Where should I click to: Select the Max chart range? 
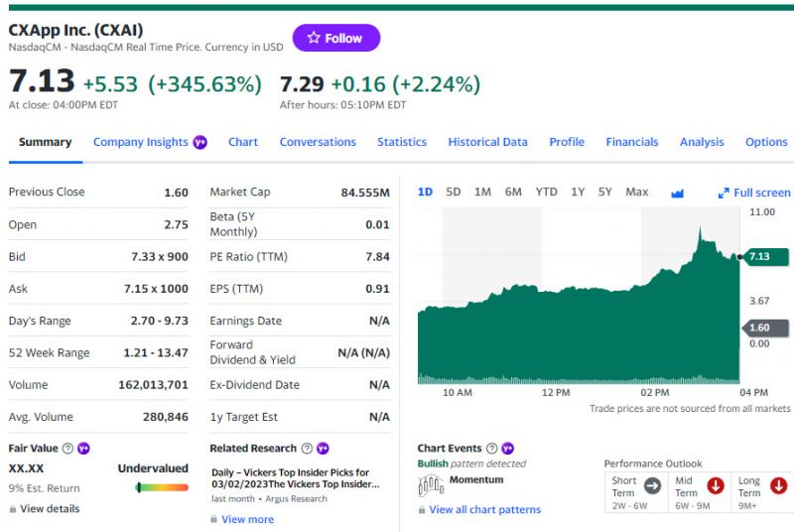coord(636,193)
